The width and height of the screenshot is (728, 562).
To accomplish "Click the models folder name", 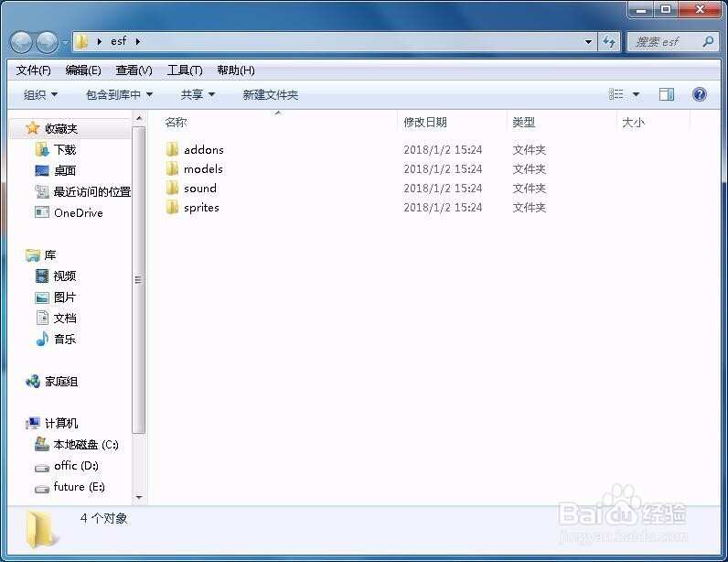I will (203, 168).
